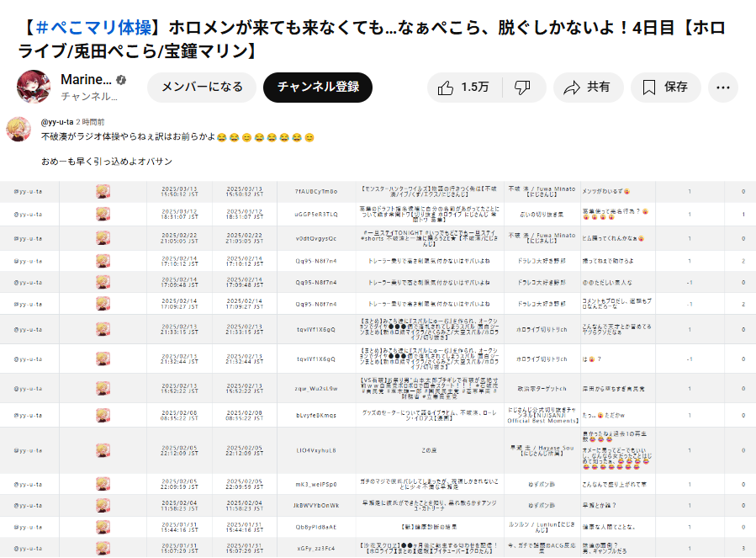Select video ID v0dtQvgysQc cell
The image size is (756, 558).
coord(316,238)
